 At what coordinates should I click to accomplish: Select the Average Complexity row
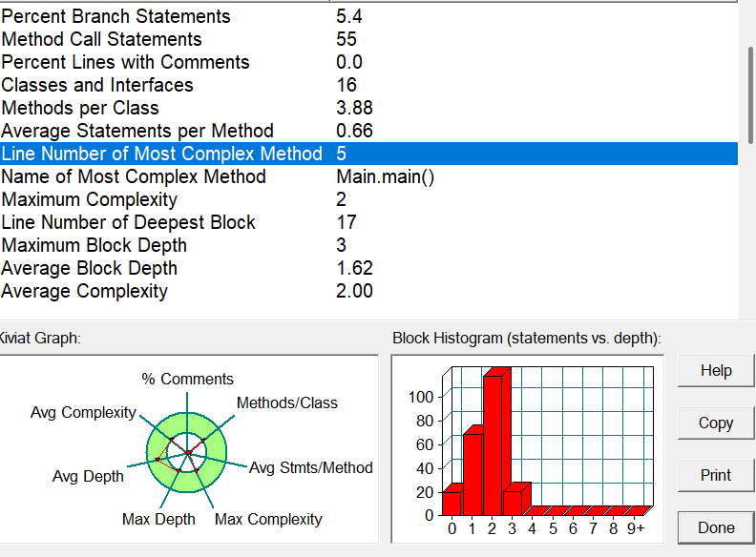[x=368, y=291]
